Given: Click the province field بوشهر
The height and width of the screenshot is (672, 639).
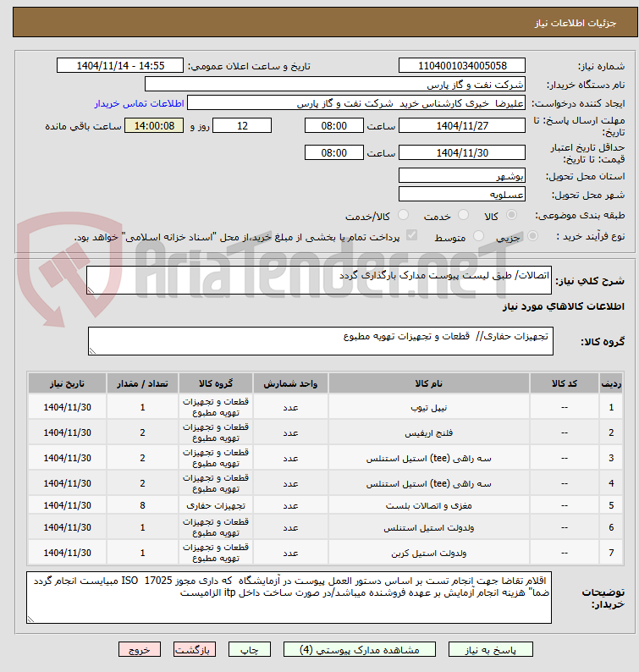Looking at the screenshot, I should tap(462, 175).
